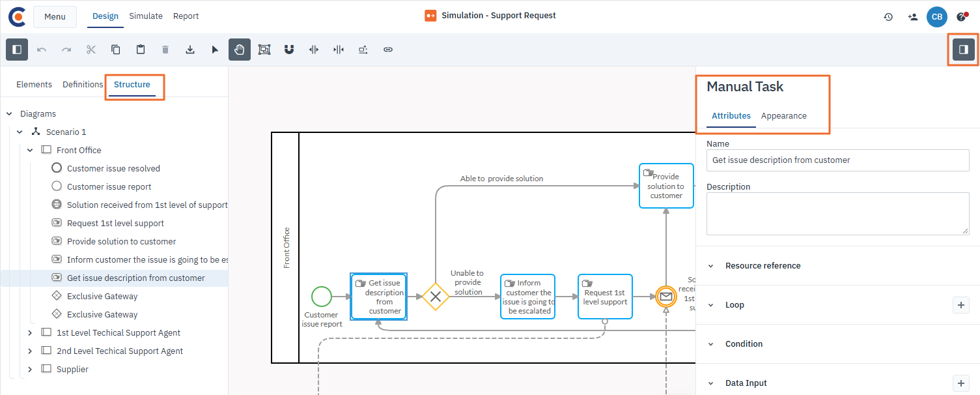Image resolution: width=980 pixels, height=395 pixels.
Task: Expand the Loop section
Action: point(711,305)
